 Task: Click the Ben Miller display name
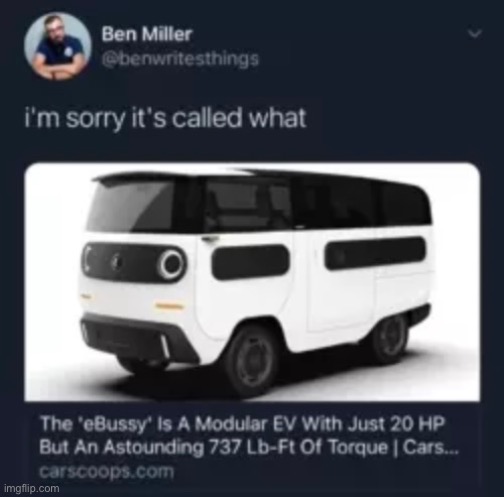(x=147, y=34)
